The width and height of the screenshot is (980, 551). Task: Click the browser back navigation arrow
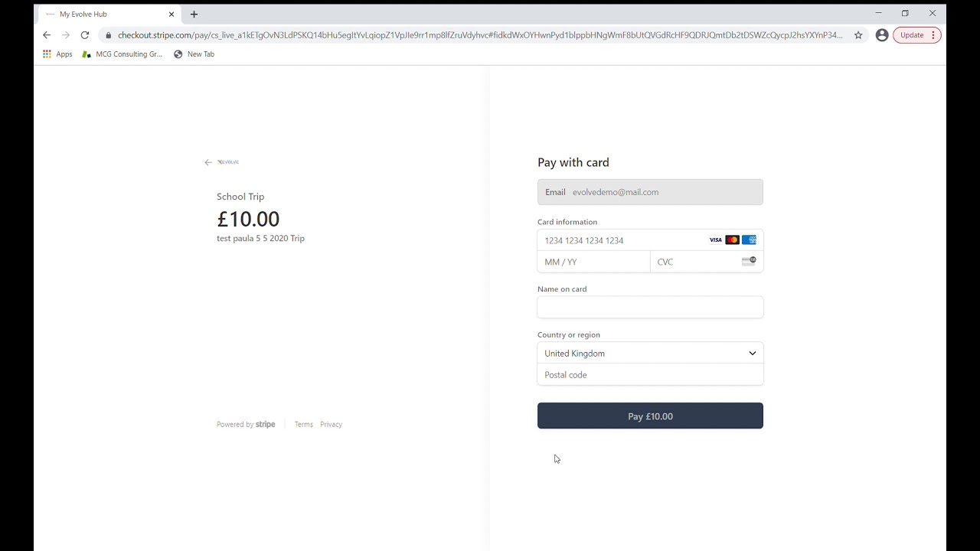[x=47, y=35]
